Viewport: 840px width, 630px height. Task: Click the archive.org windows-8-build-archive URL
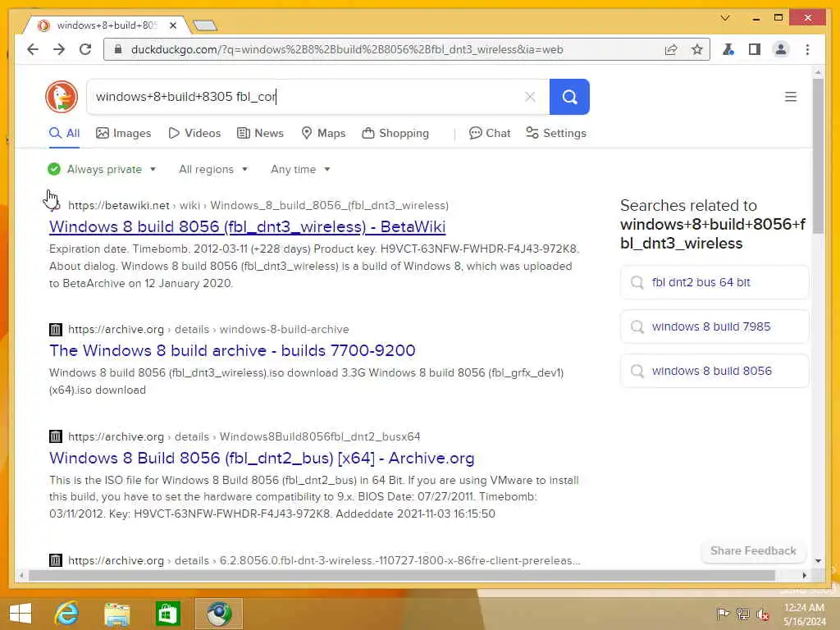[x=208, y=330]
